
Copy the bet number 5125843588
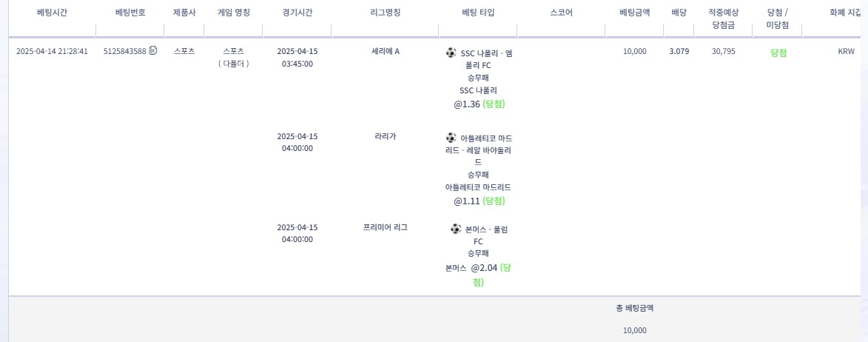(x=153, y=51)
